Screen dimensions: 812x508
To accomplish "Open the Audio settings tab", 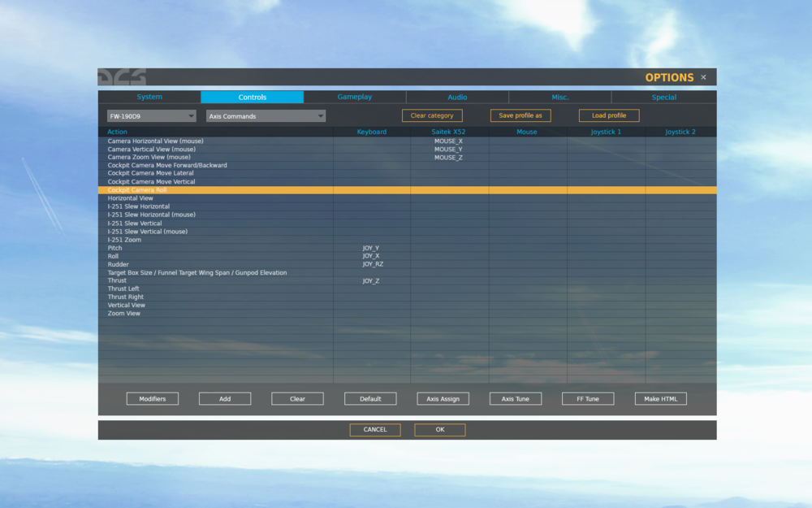I will pos(457,97).
